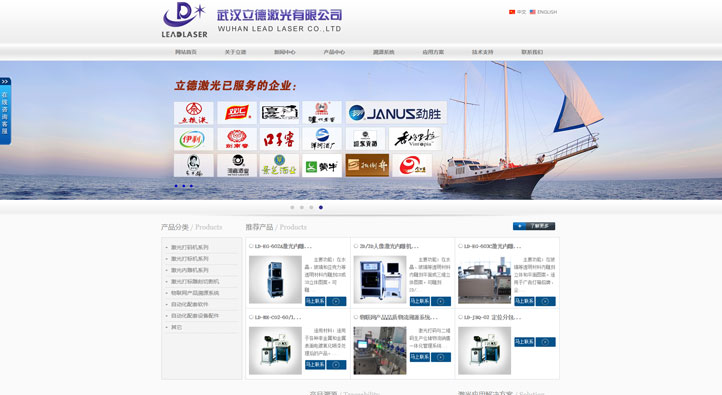Switch language to 中文 with Chinese flag
Viewport: 722px width, 395px height.
tap(517, 12)
